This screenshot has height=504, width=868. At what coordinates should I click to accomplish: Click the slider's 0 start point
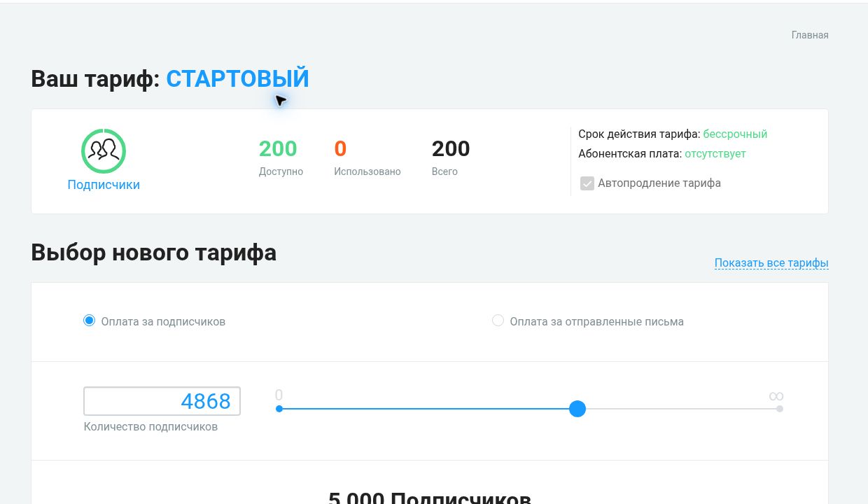click(x=279, y=409)
